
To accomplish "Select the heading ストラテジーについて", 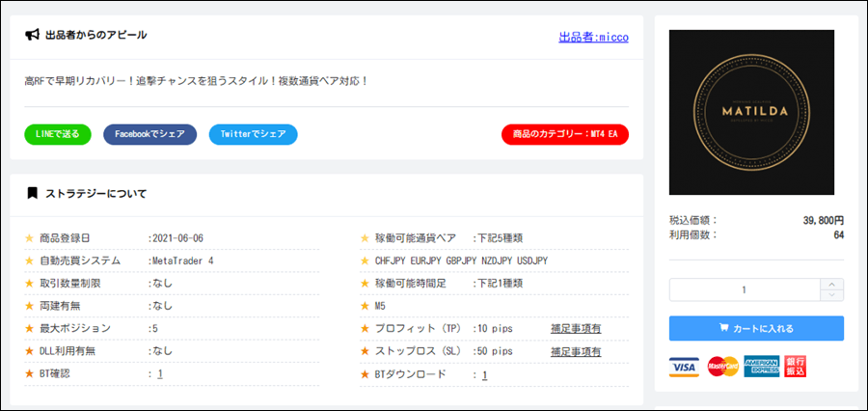I will coord(95,194).
